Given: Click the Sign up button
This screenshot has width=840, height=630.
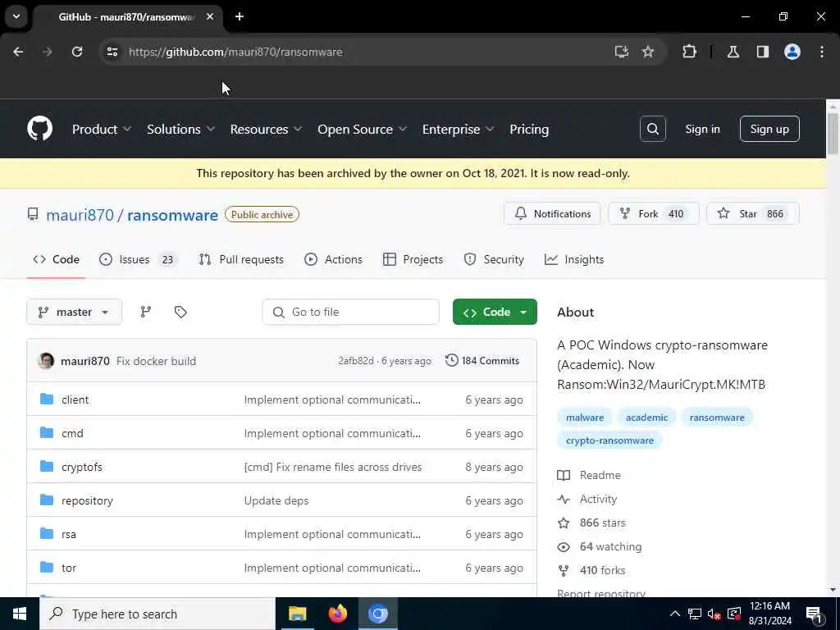Looking at the screenshot, I should [769, 129].
